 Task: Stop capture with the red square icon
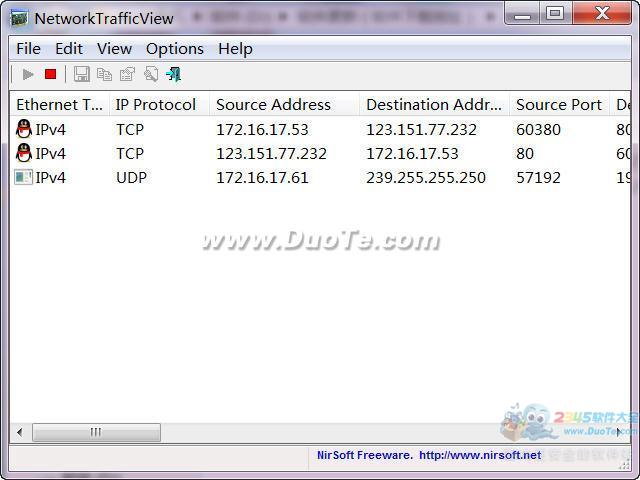(x=51, y=74)
